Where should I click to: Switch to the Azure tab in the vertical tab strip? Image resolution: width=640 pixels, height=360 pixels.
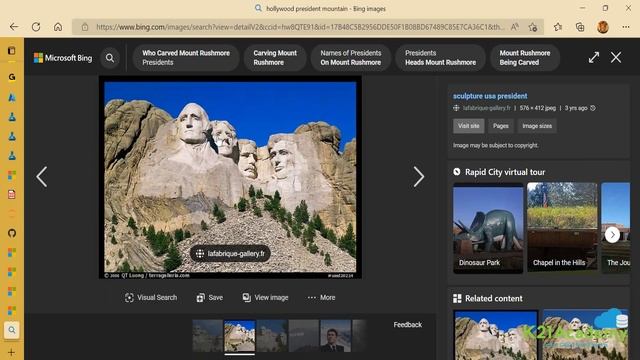[12, 97]
